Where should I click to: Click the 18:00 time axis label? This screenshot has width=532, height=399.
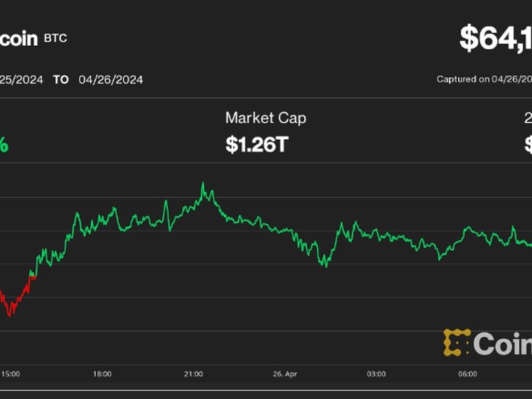(102, 374)
